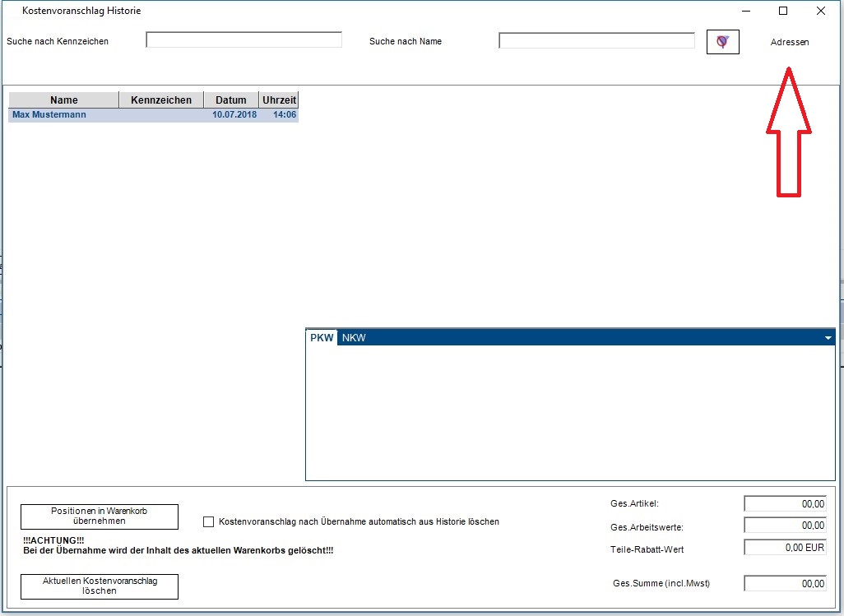The image size is (844, 616).
Task: Click the Ges.Summe (incl.Mwst) field
Action: (785, 583)
